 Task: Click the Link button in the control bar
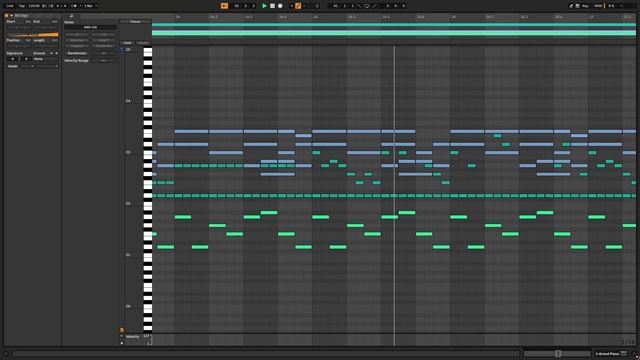click(x=9, y=6)
